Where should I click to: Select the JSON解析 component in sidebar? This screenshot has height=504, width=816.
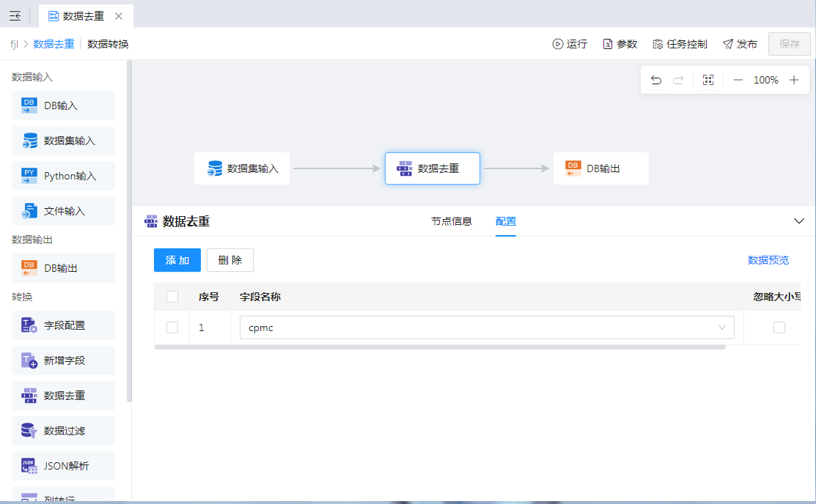(63, 466)
